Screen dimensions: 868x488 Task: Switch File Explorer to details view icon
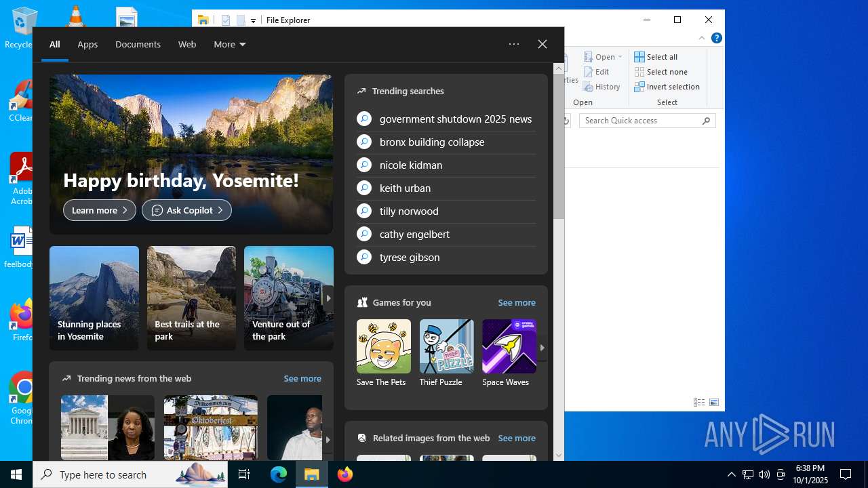[x=699, y=402]
